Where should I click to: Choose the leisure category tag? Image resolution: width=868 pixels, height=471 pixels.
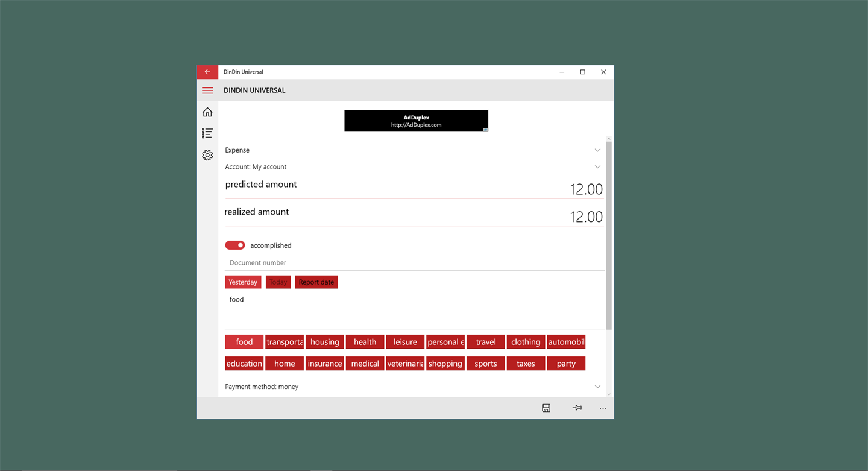405,342
